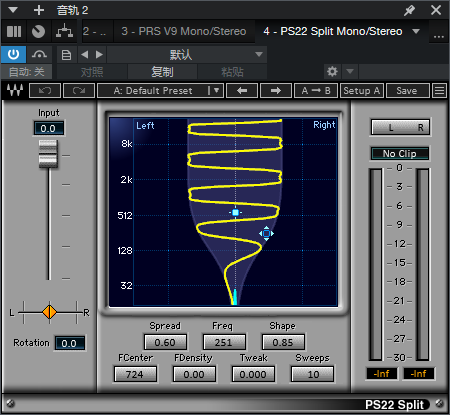This screenshot has width=450, height=415.
Task: Click the Tweak value 0.000
Action: (253, 374)
